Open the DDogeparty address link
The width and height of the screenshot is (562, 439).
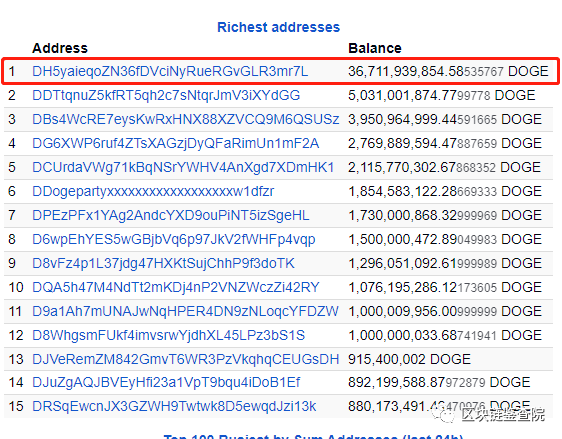coord(153,191)
